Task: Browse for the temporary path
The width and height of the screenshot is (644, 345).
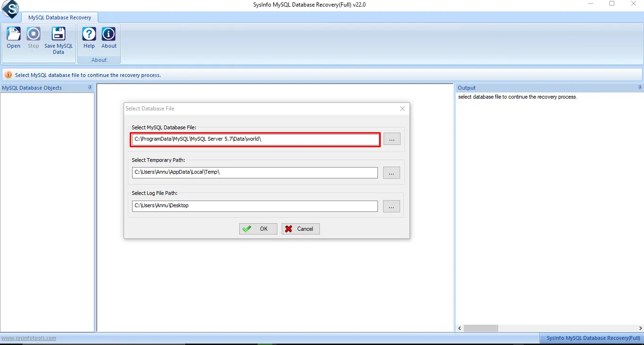Action: click(392, 173)
